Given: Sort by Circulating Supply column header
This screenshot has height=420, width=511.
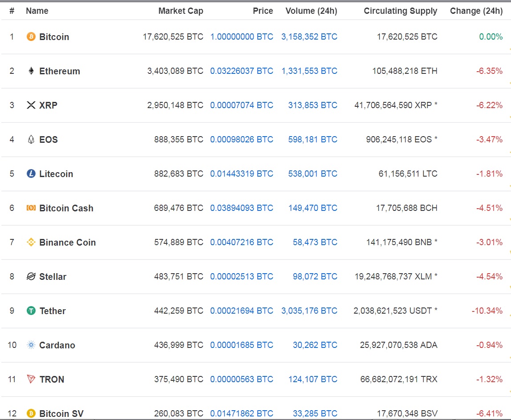Looking at the screenshot, I should [401, 11].
